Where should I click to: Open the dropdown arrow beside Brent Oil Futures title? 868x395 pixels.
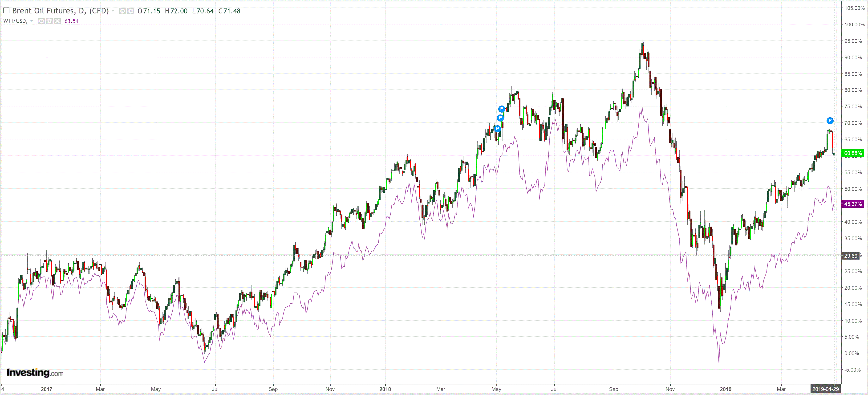[x=113, y=11]
